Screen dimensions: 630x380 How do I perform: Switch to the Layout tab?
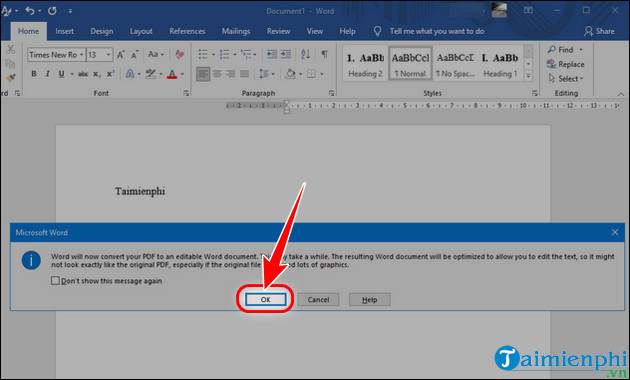[141, 31]
